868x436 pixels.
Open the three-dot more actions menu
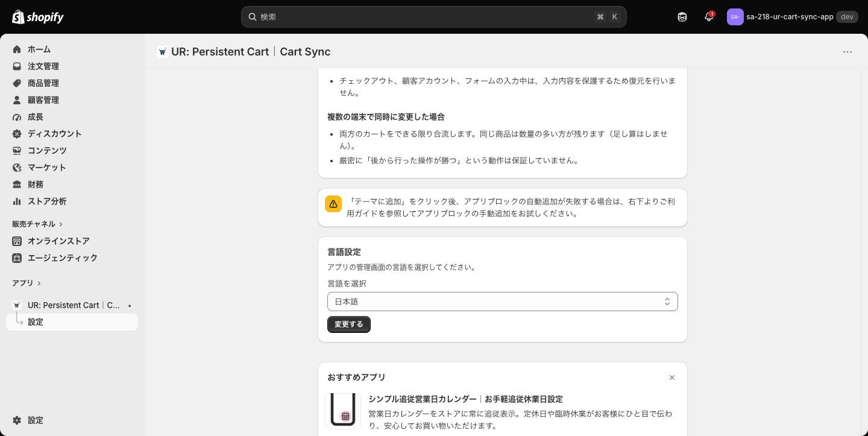tap(848, 52)
